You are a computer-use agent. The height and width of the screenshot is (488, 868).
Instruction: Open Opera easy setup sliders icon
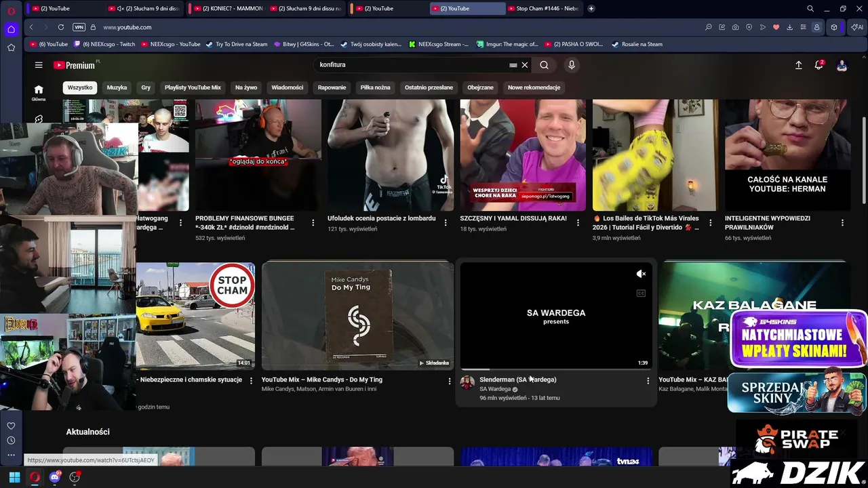(x=803, y=27)
